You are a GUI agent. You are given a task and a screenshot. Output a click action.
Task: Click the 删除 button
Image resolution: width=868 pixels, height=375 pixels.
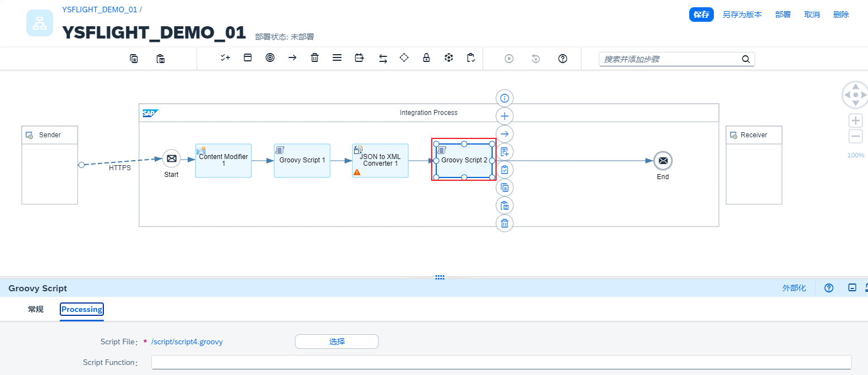pyautogui.click(x=841, y=15)
